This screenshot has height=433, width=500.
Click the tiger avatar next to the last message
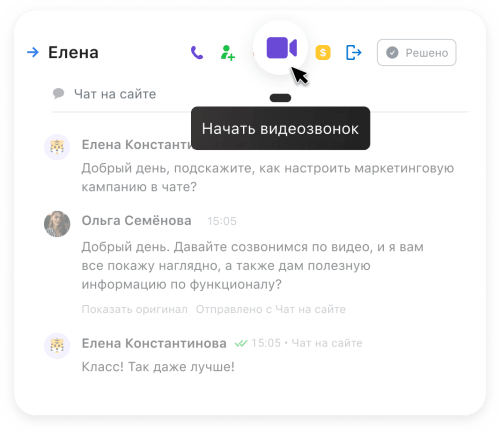57,346
